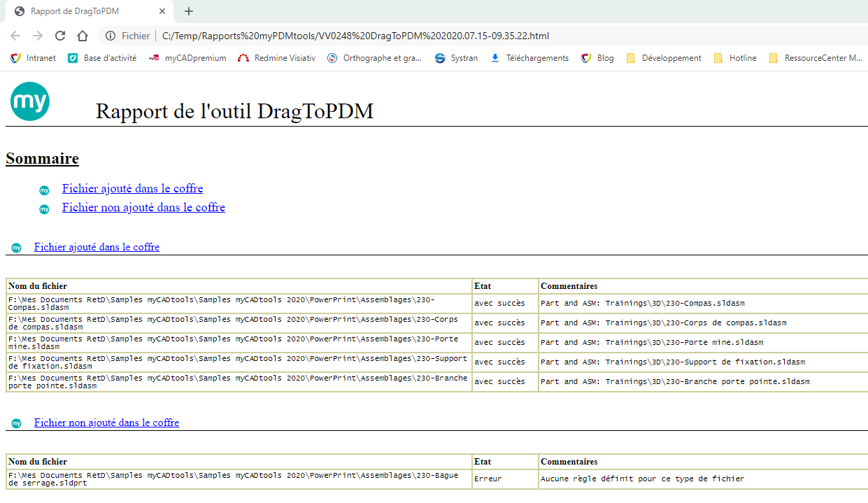Screen dimensions: 868x503
Task: Open the Téléchargements bookmark
Action: coord(529,58)
